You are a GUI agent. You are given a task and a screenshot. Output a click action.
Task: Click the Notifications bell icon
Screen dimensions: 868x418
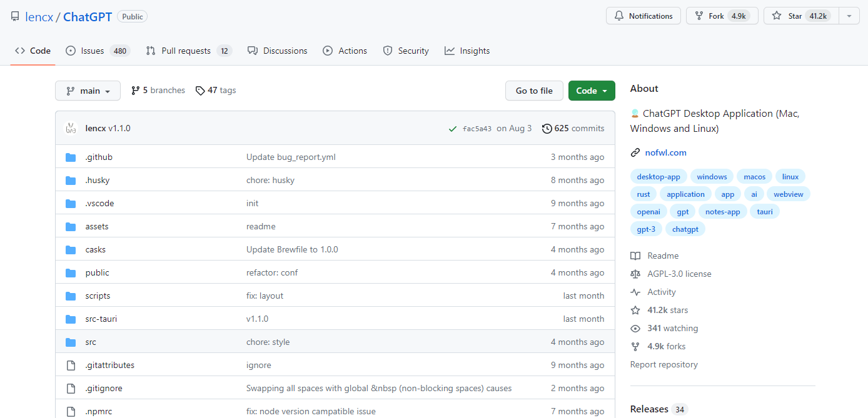tap(619, 16)
